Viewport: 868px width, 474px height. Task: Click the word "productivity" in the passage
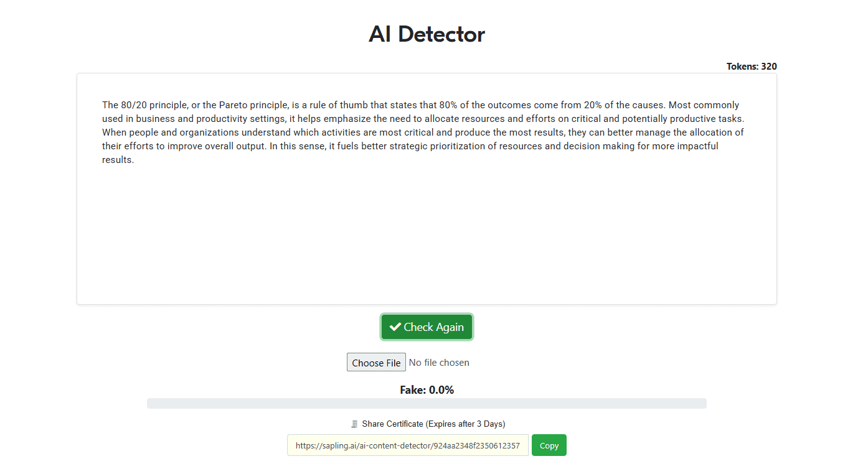click(222, 119)
